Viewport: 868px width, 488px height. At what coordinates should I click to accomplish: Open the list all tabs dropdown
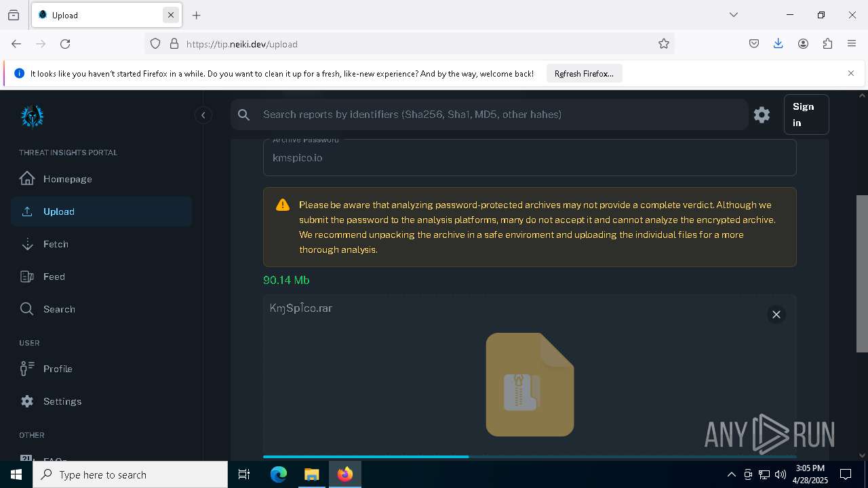click(x=734, y=15)
